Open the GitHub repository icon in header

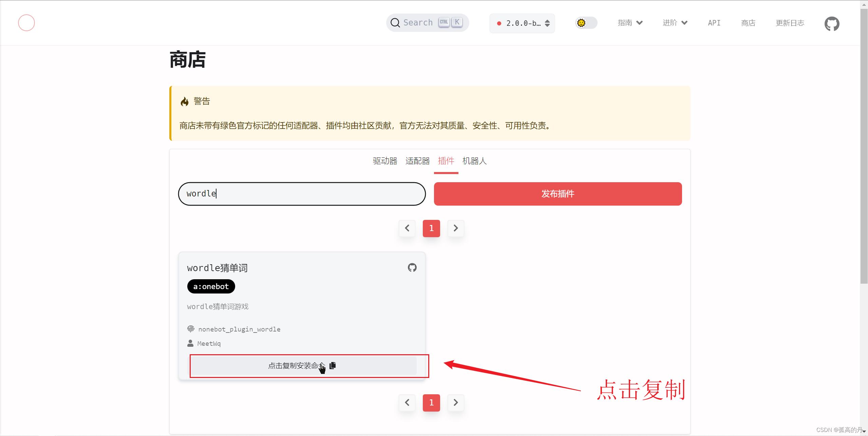coord(832,23)
